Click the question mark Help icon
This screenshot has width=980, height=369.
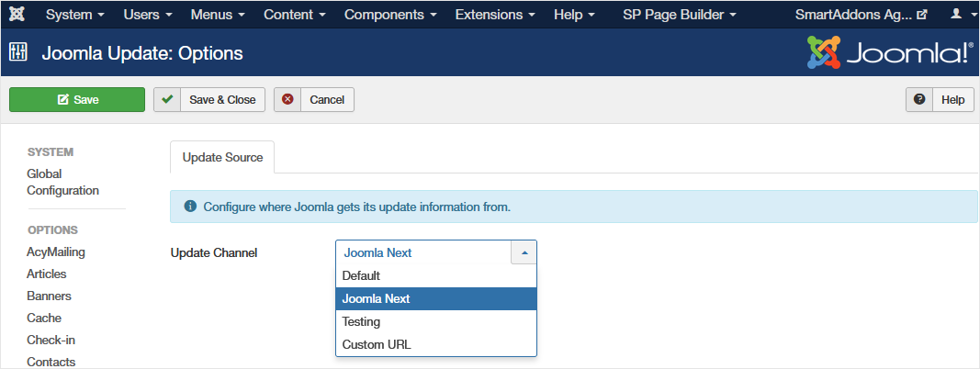[919, 99]
